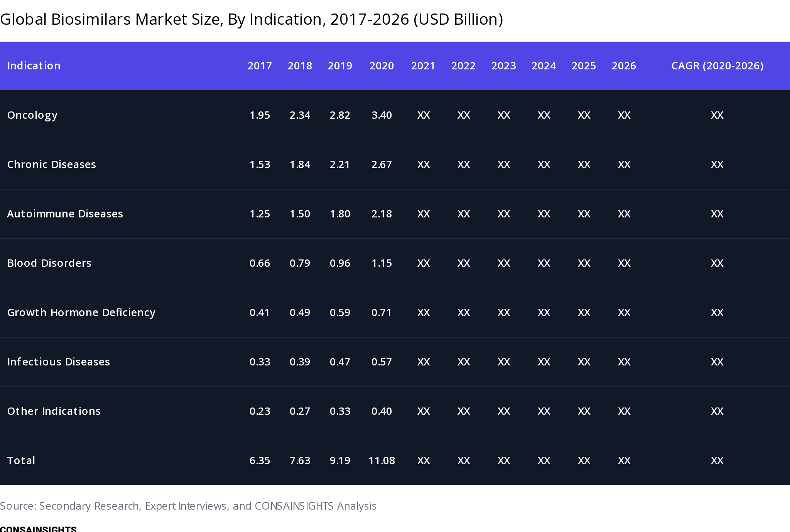Image resolution: width=790 pixels, height=532 pixels.
Task: Click Total 2020 value 11.08
Action: click(382, 461)
